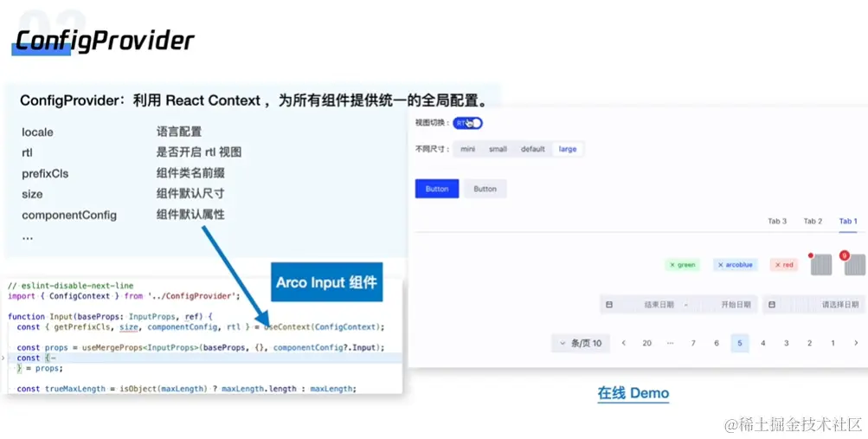Select the large size option
The width and height of the screenshot is (868, 439).
pyautogui.click(x=568, y=149)
